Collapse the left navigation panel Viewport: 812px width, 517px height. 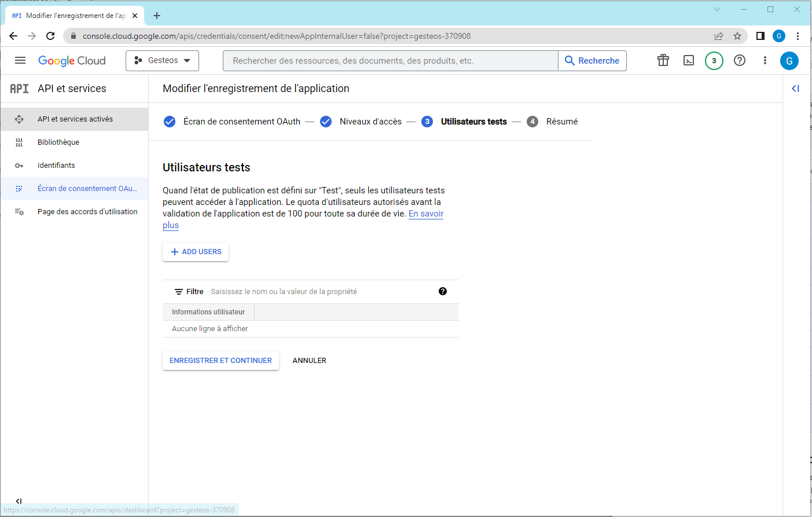(19, 501)
